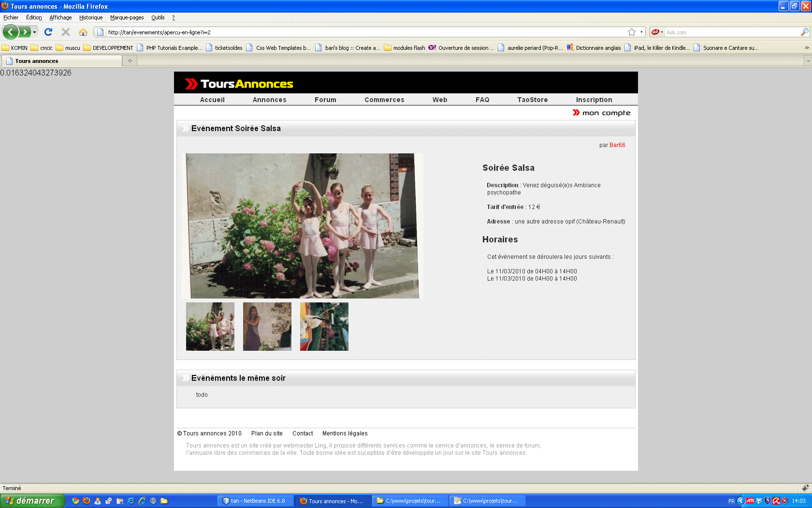Run search with the magnifier icon
Screen dimensions: 812x508
(805, 32)
